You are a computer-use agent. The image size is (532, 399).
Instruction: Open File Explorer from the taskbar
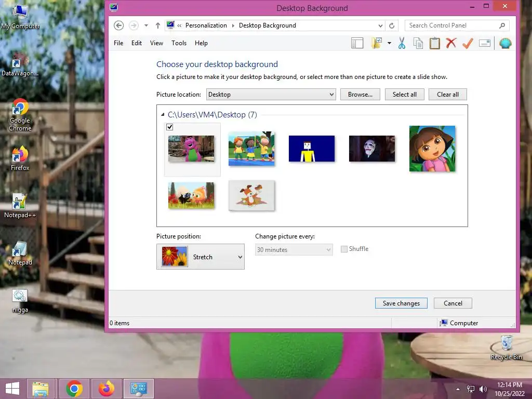[41, 389]
